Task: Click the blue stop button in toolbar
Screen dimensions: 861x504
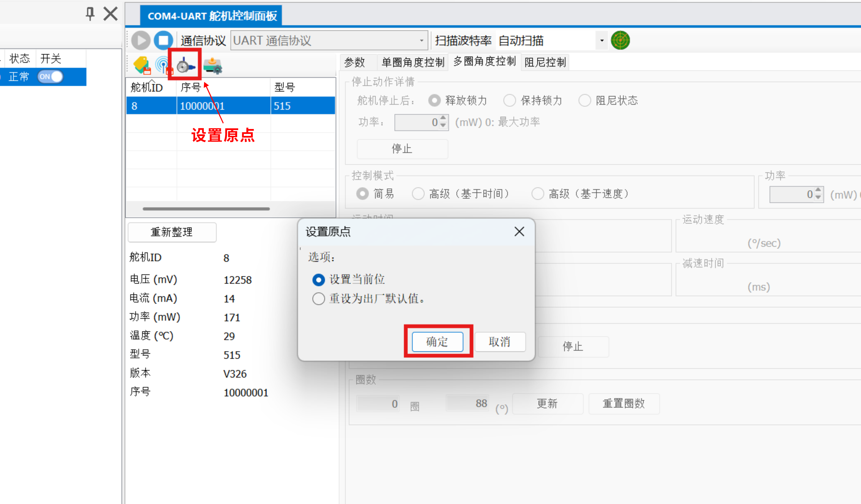Action: pyautogui.click(x=163, y=40)
